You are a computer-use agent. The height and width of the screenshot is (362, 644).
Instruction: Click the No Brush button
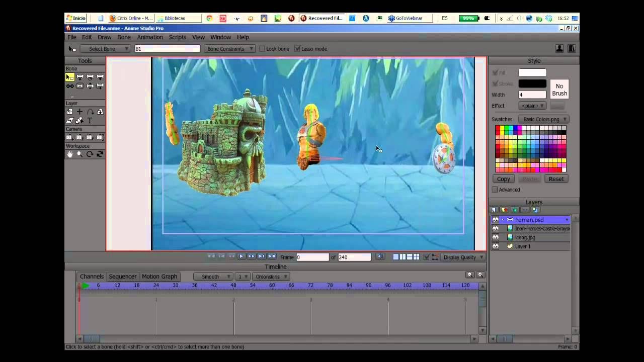(559, 89)
